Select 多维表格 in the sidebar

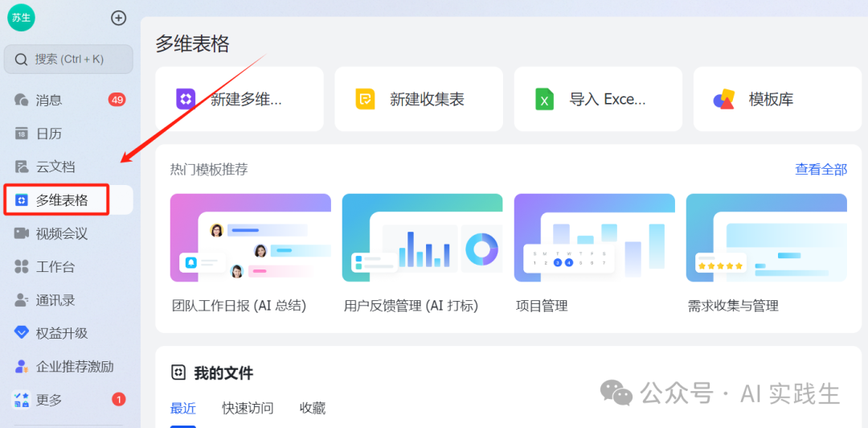click(x=68, y=200)
